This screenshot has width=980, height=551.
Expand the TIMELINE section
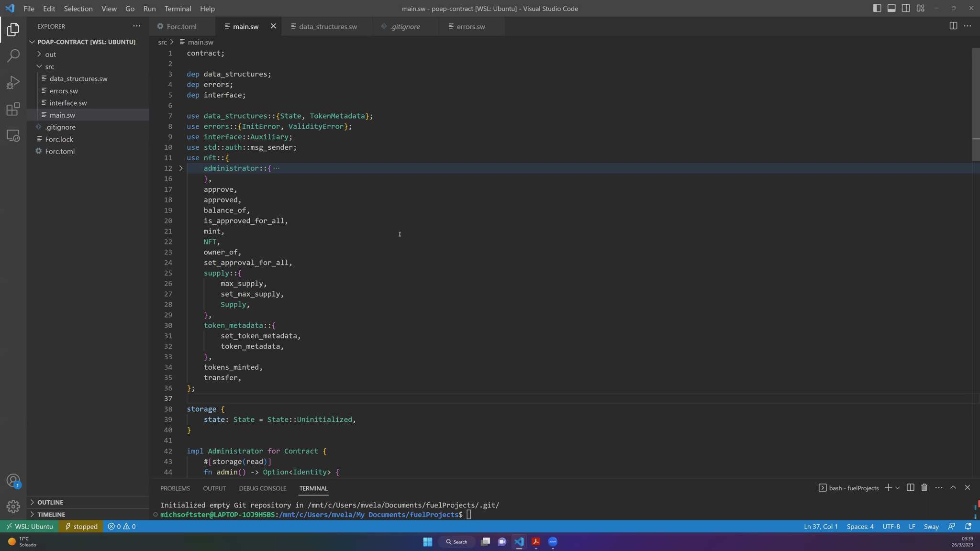(x=88, y=514)
